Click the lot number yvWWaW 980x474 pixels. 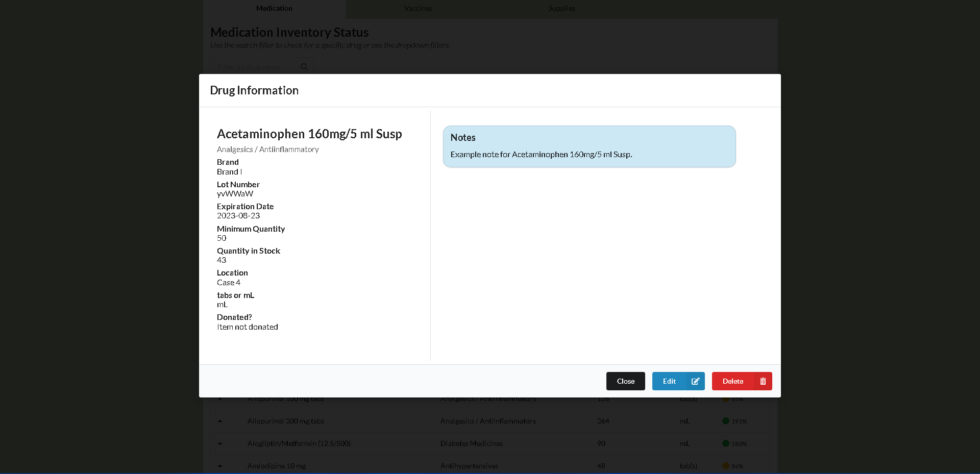235,194
